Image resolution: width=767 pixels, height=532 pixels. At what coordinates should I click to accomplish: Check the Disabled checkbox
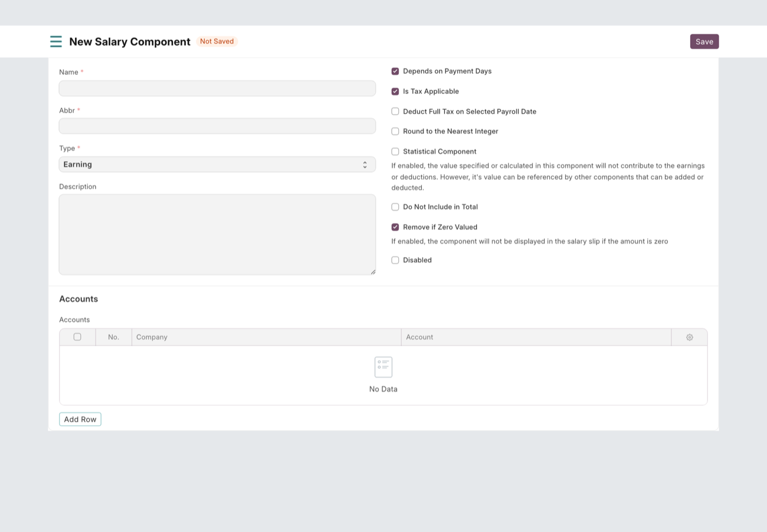point(395,260)
